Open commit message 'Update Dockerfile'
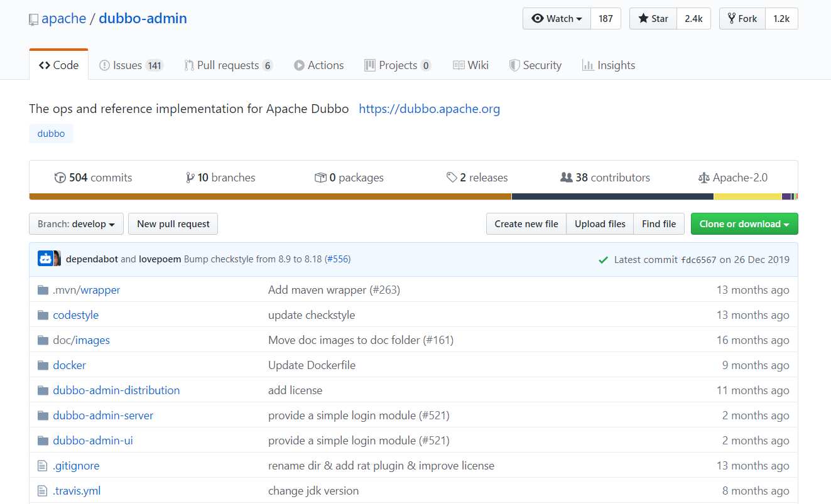 click(312, 365)
